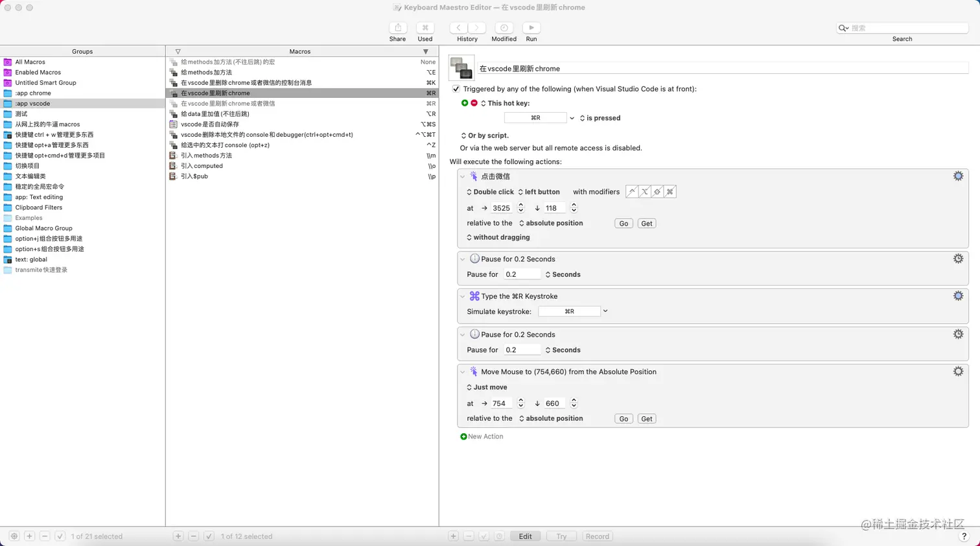
Task: Click the Record button at bottom
Action: [597, 536]
